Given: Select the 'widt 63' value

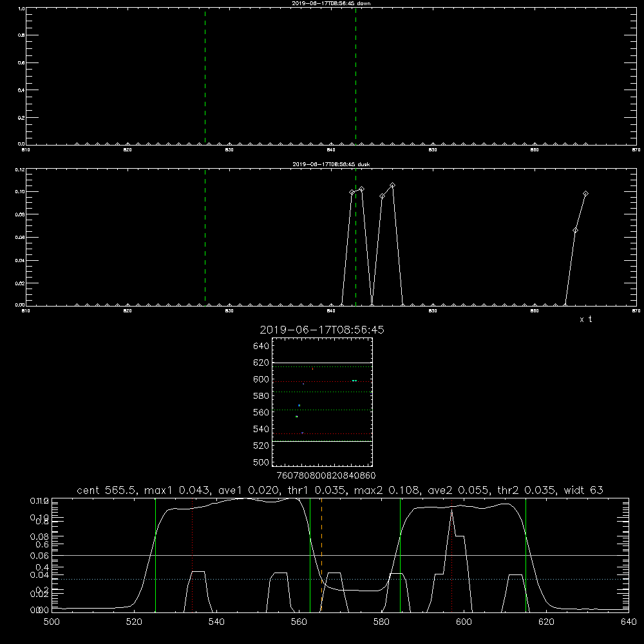Looking at the screenshot, I should coord(583,490).
